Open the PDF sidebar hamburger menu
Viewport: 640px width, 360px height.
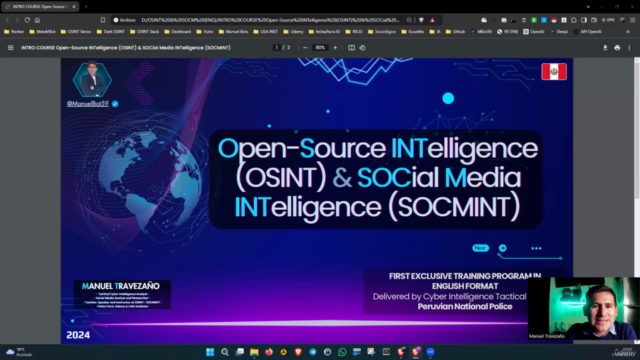11,48
